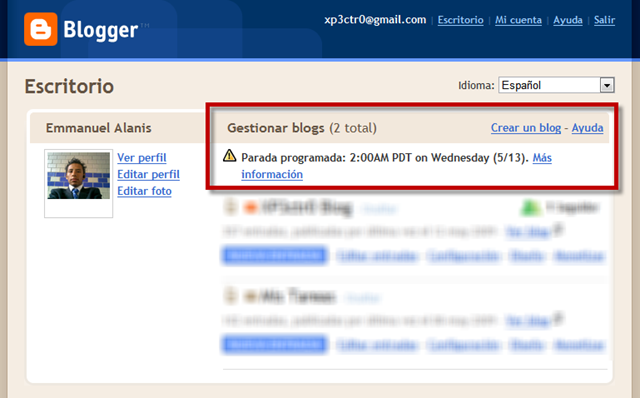This screenshot has height=398, width=640.
Task: Click the blue button under the second blog
Action: point(275,345)
